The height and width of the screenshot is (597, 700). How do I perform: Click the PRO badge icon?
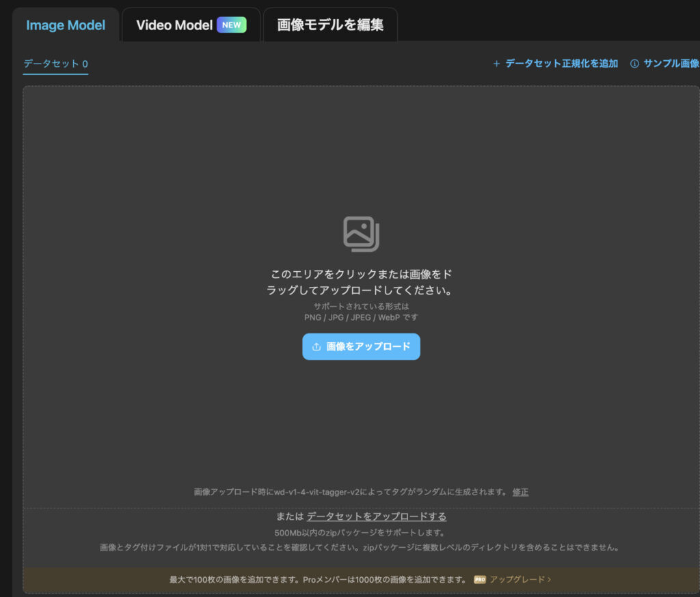(480, 579)
